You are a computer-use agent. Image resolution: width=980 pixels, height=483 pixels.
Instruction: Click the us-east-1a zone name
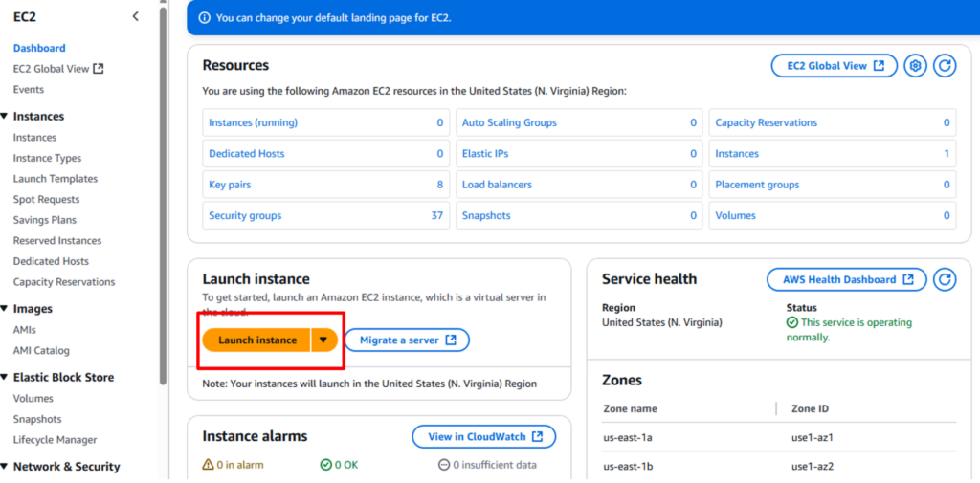pyautogui.click(x=628, y=437)
